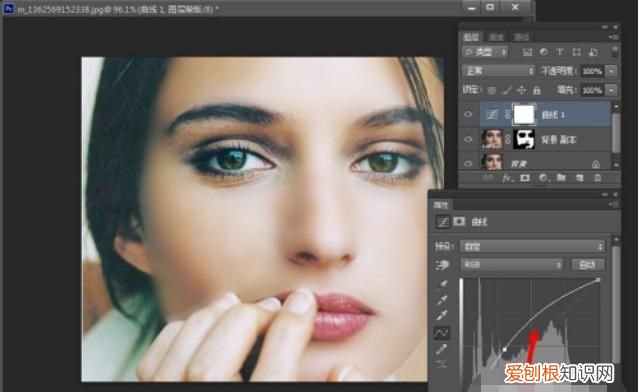This screenshot has height=392, width=639.
Task: Click the upper-right curve endpoint
Action: tap(598, 280)
